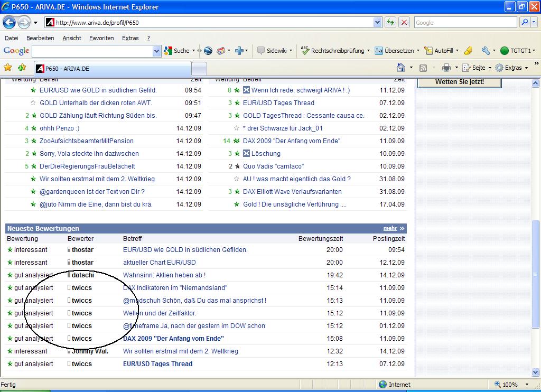
Task: Click the red Stop loading icon
Action: tap(404, 23)
